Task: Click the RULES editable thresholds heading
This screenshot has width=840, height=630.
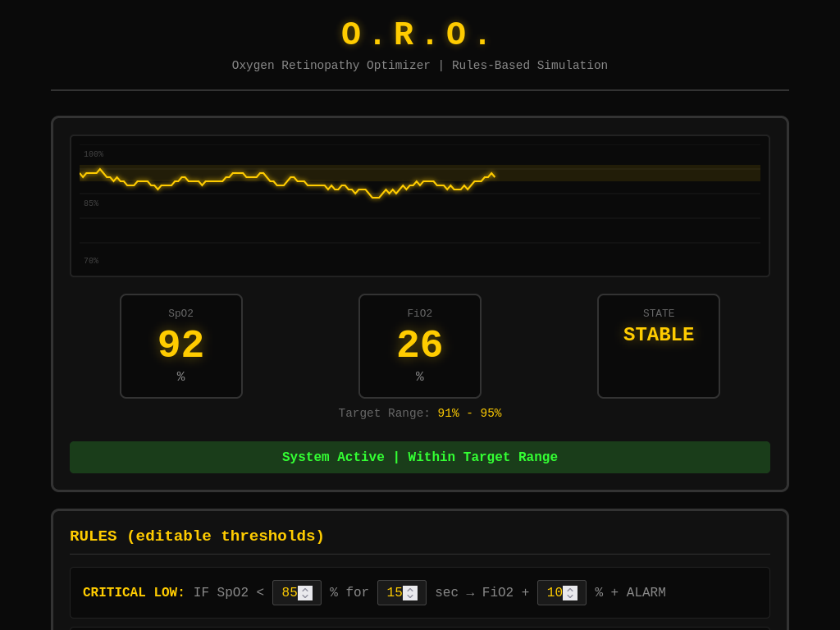Action: click(x=197, y=536)
